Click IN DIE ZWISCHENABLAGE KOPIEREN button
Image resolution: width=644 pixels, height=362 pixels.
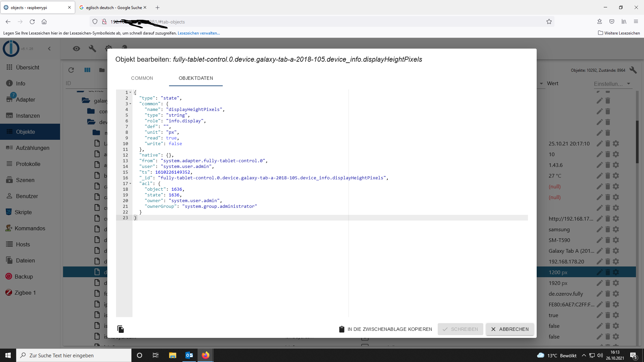(385, 329)
